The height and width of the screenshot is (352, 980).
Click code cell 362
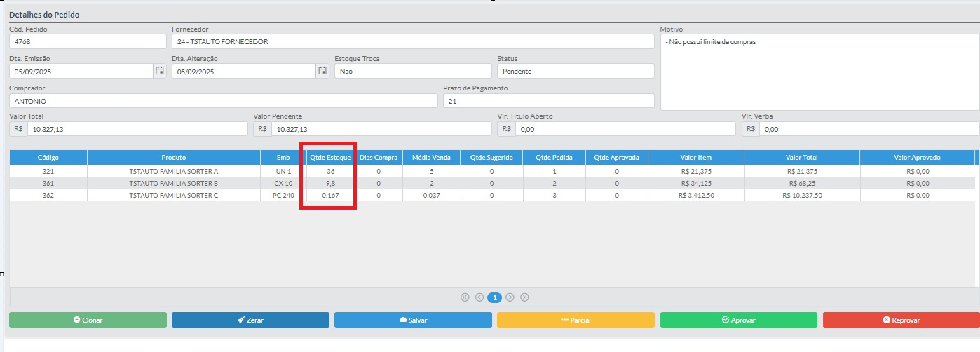(48, 195)
